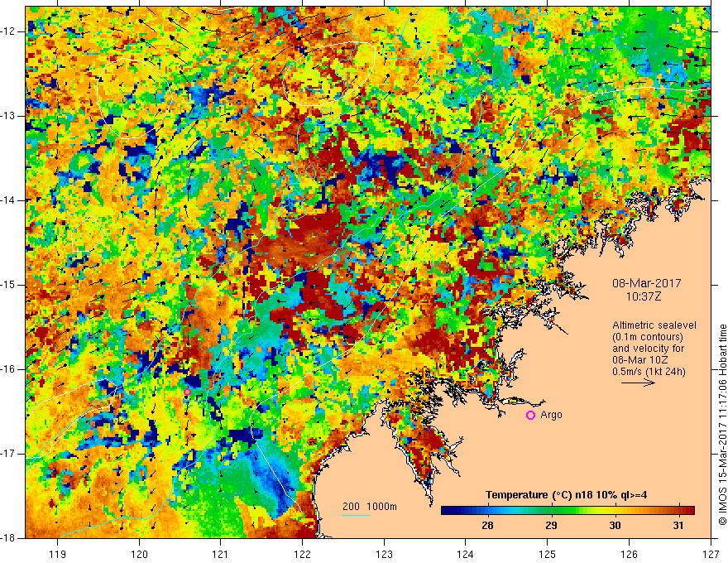Click longitude axis label '127'
728x563 pixels.
pyautogui.click(x=711, y=554)
